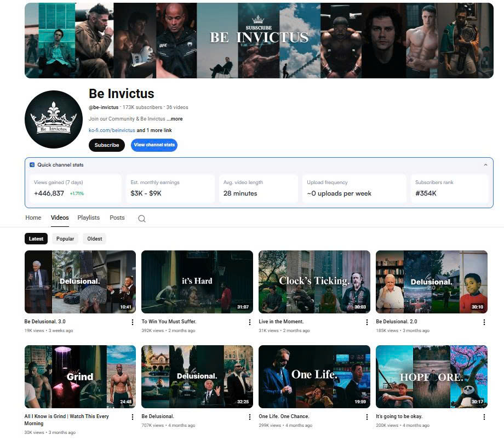Select the Oldest sort filter

pos(95,239)
